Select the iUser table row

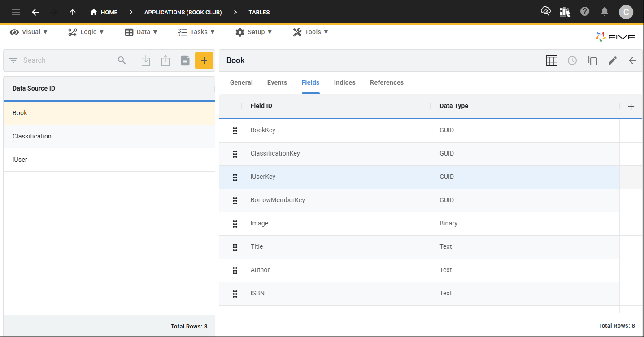pyautogui.click(x=109, y=160)
